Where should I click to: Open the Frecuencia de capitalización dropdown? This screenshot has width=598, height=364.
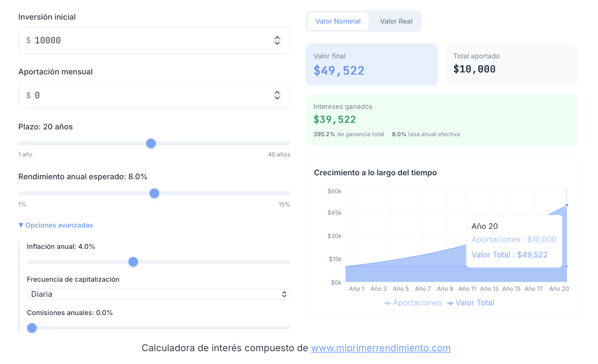158,294
